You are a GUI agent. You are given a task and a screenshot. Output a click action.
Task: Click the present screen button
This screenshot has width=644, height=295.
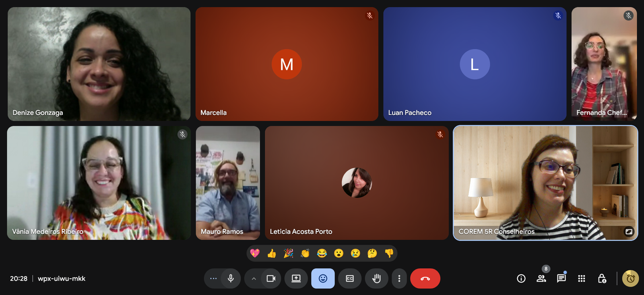tap(296, 278)
